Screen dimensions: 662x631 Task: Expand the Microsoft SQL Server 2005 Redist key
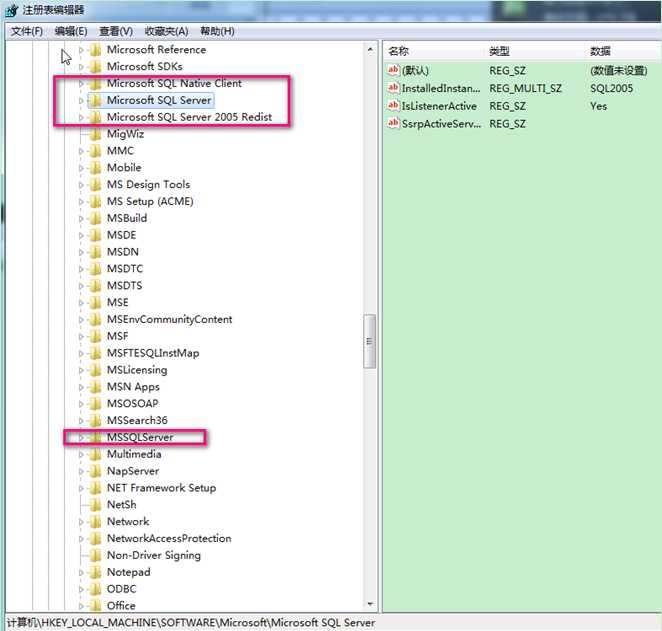[81, 117]
